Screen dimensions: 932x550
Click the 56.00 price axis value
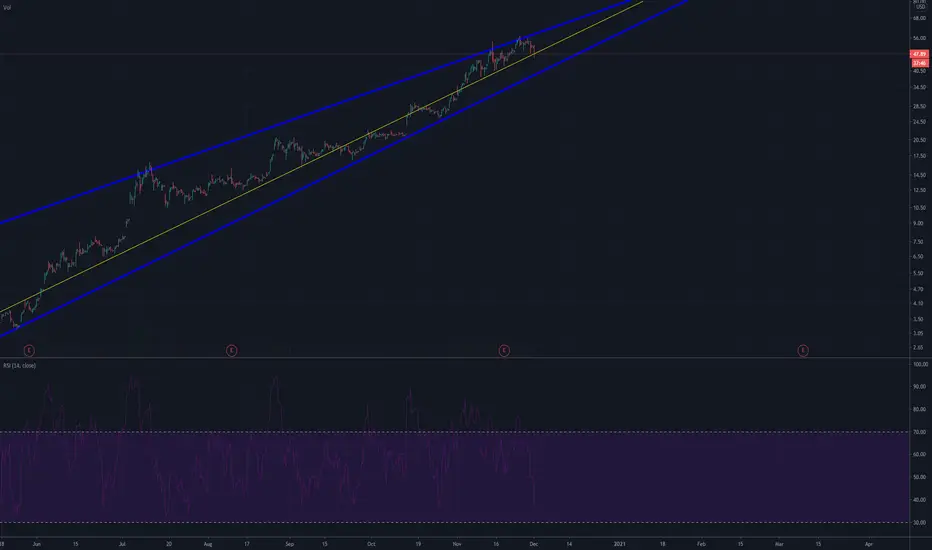(x=920, y=37)
